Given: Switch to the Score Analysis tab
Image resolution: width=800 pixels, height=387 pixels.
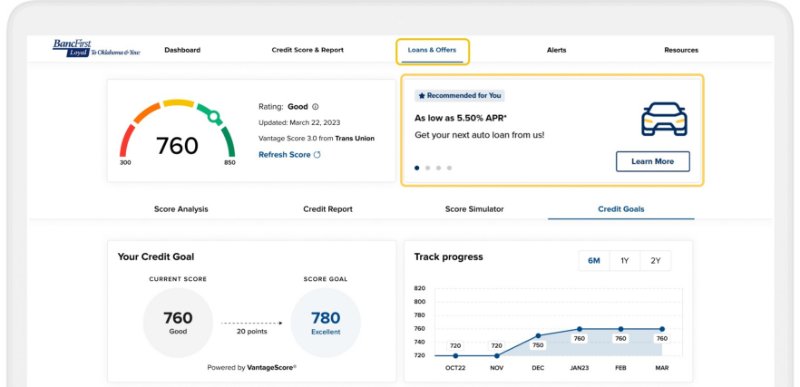Looking at the screenshot, I should pyautogui.click(x=181, y=209).
